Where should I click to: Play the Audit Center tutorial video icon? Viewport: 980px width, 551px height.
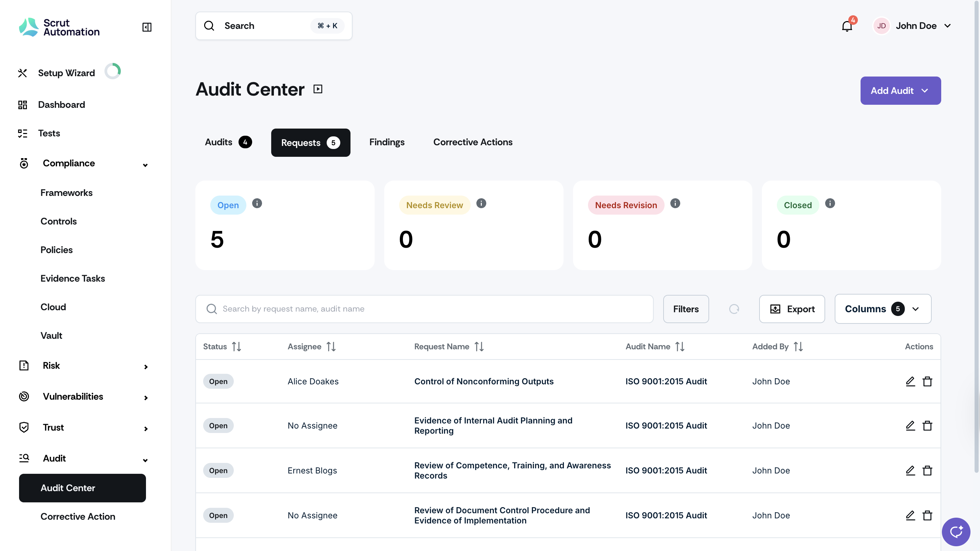click(x=318, y=89)
